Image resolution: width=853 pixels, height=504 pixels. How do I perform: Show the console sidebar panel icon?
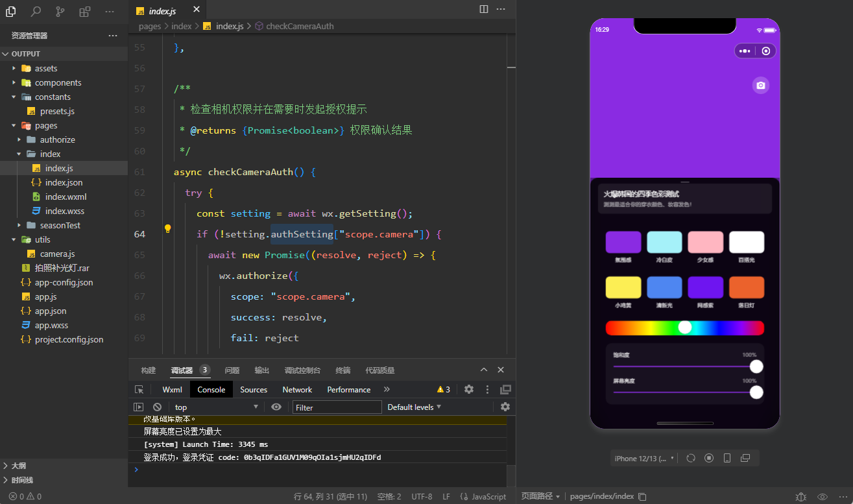click(138, 407)
